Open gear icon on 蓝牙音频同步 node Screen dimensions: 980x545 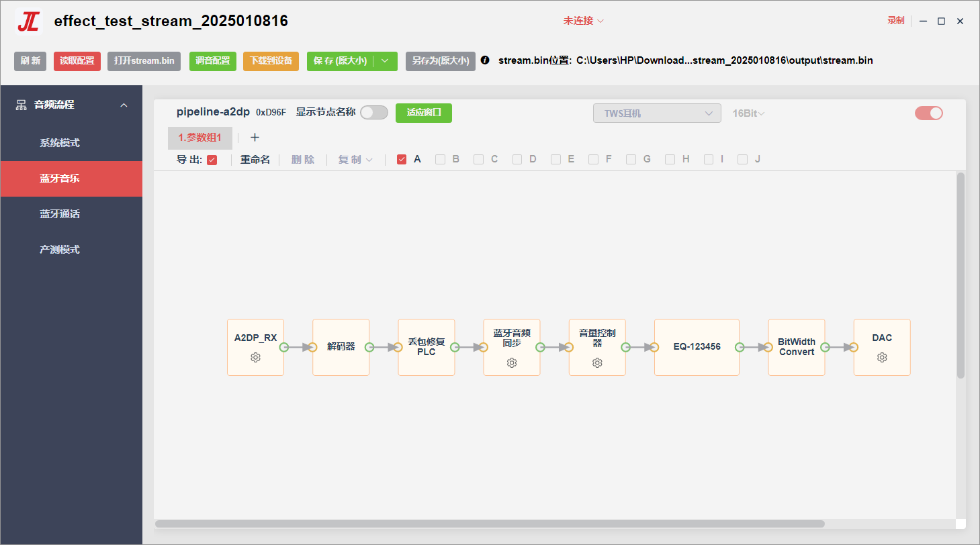[512, 363]
